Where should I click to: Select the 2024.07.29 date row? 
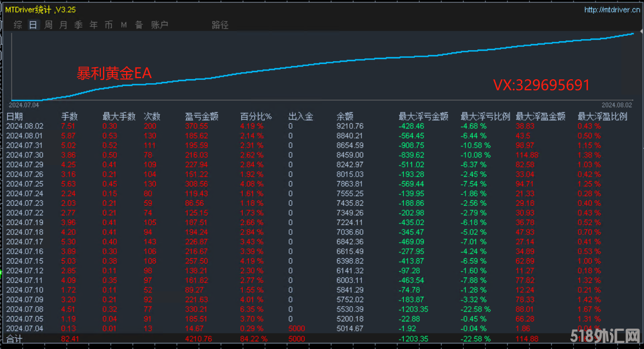point(25,165)
